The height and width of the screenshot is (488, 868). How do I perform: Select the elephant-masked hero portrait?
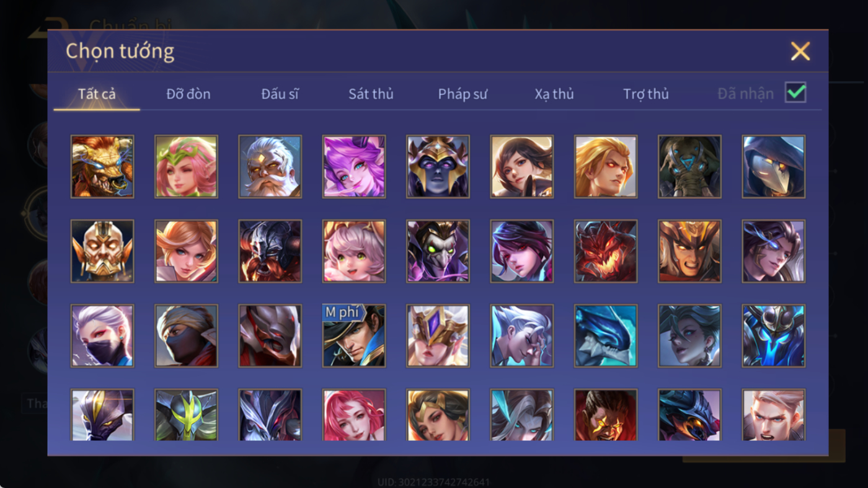tap(689, 167)
